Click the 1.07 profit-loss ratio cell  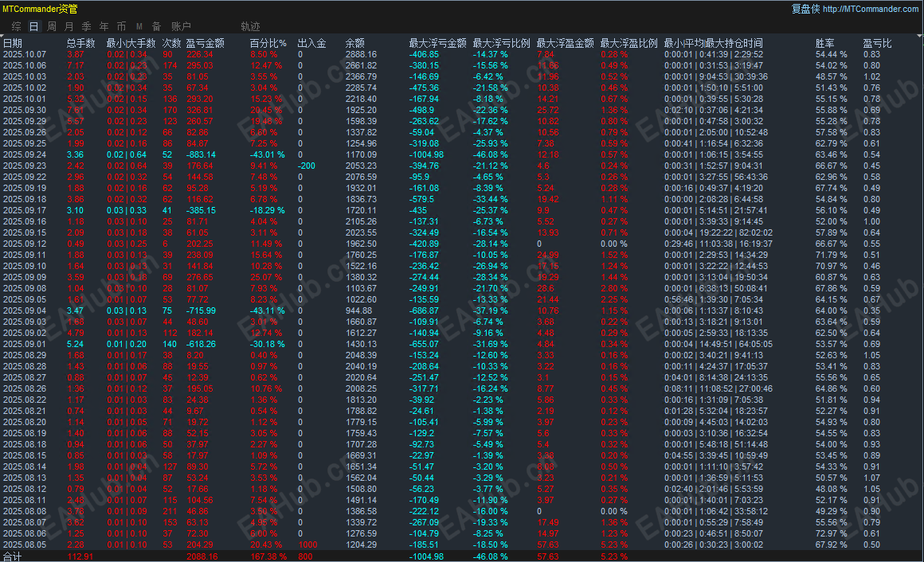click(x=871, y=478)
